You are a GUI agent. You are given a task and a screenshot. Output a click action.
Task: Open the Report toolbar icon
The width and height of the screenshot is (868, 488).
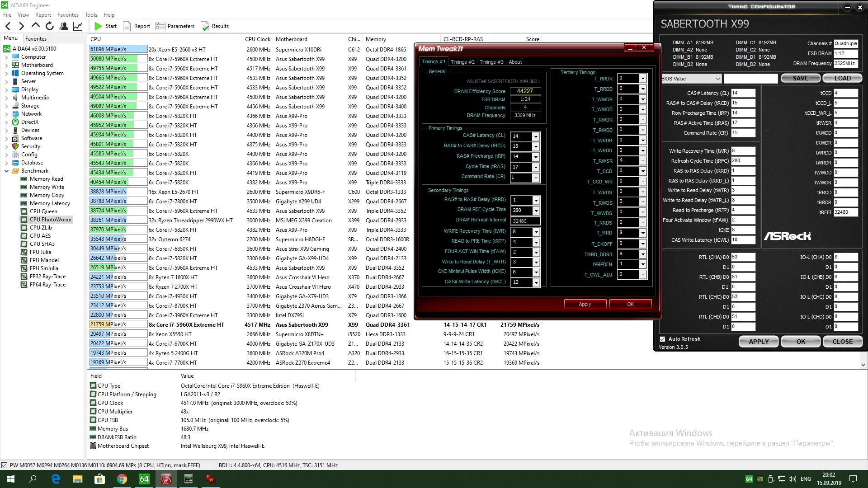tap(127, 26)
